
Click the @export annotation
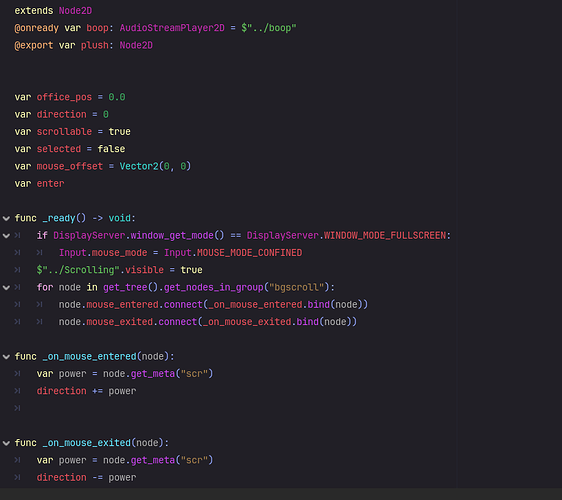point(34,45)
